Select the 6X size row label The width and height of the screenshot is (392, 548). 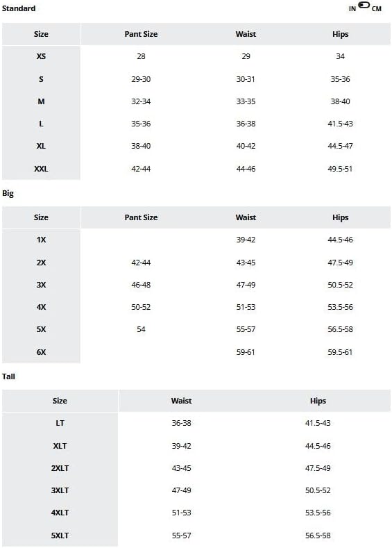pos(41,352)
